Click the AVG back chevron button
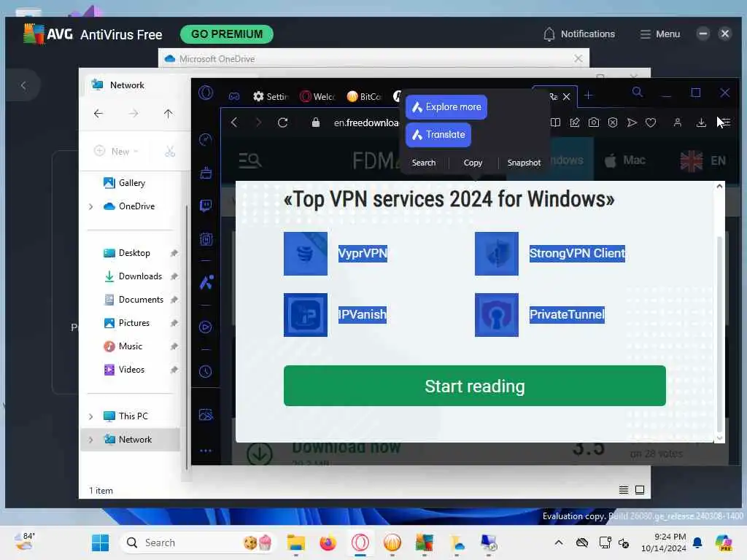 [x=23, y=86]
